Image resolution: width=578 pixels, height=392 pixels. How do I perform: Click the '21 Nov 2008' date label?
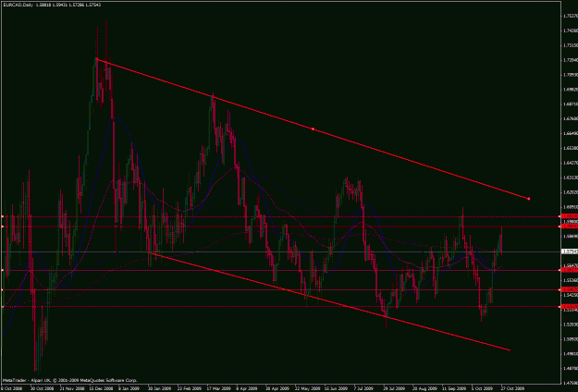coord(71,388)
